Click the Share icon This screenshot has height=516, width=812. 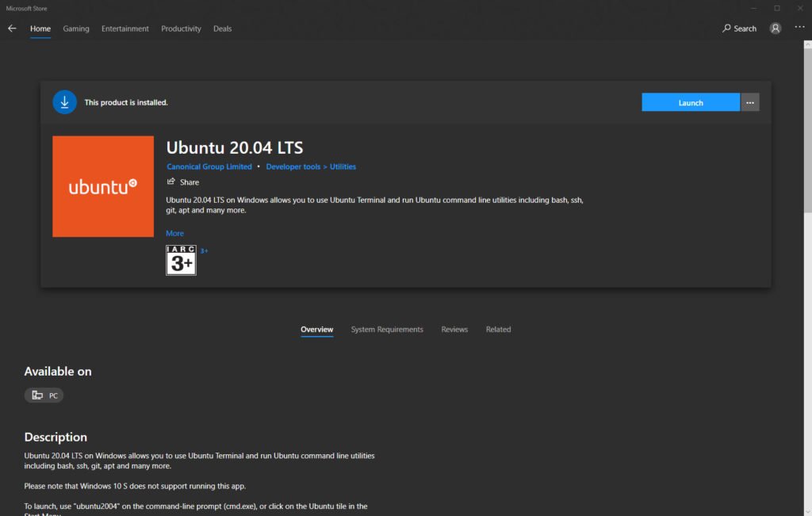[x=171, y=182]
